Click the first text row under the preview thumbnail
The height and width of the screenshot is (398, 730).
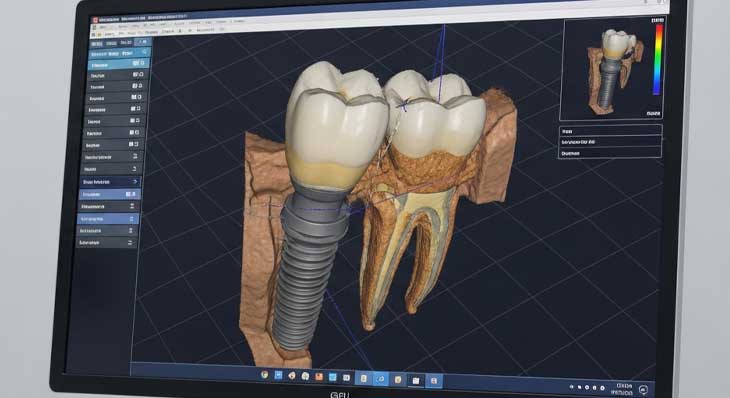pos(610,131)
